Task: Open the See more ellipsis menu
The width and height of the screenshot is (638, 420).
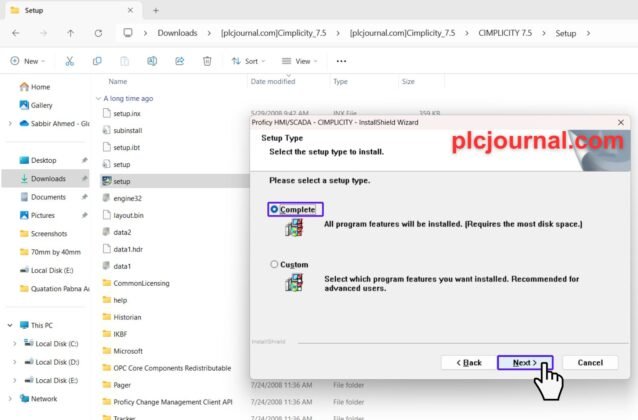Action: click(342, 61)
